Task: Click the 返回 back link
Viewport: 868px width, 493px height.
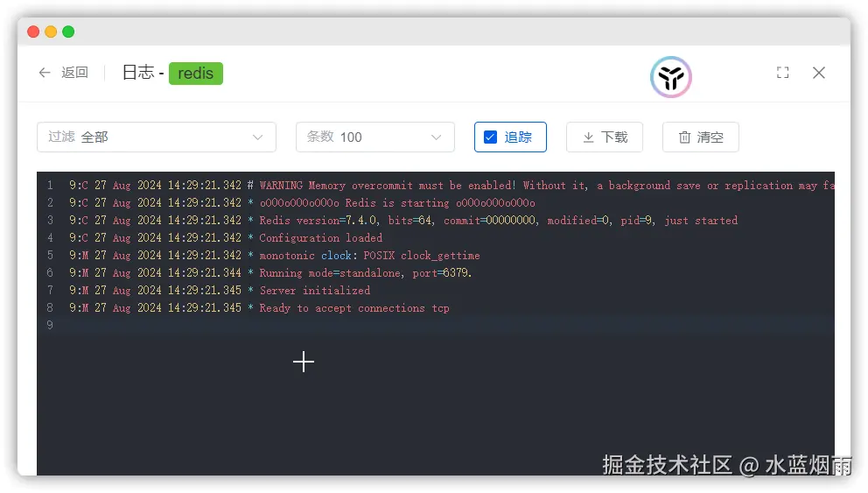Action: click(74, 73)
